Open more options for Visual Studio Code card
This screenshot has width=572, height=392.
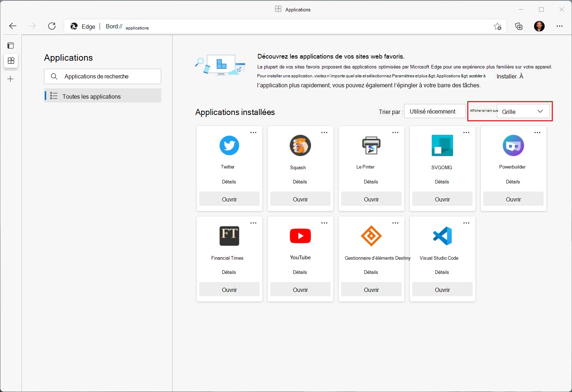pos(466,223)
